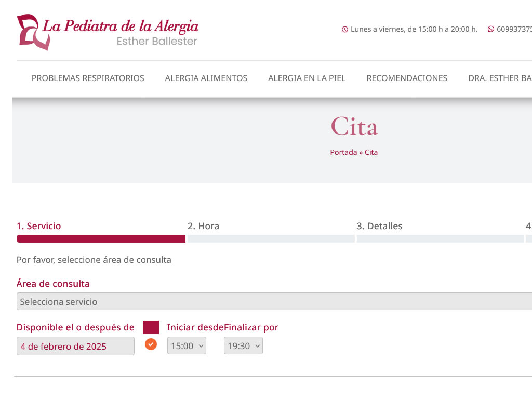This screenshot has height=399, width=532.
Task: Click the WhatsApp icon in the header
Action: pyautogui.click(x=491, y=29)
